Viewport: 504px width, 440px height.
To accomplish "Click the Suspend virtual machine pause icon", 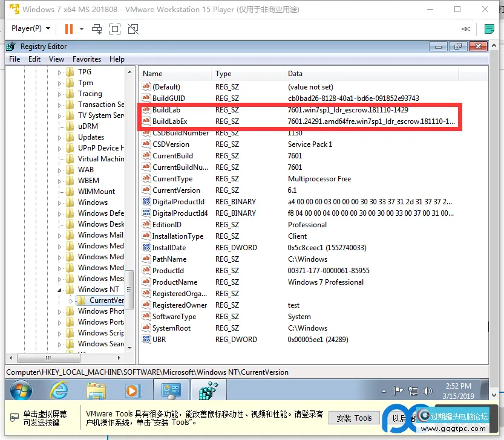I will click(68, 28).
